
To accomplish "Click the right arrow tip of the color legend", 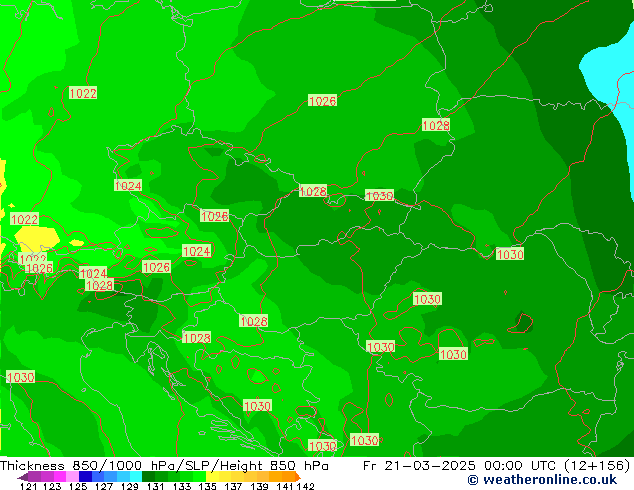I will tap(298, 477).
